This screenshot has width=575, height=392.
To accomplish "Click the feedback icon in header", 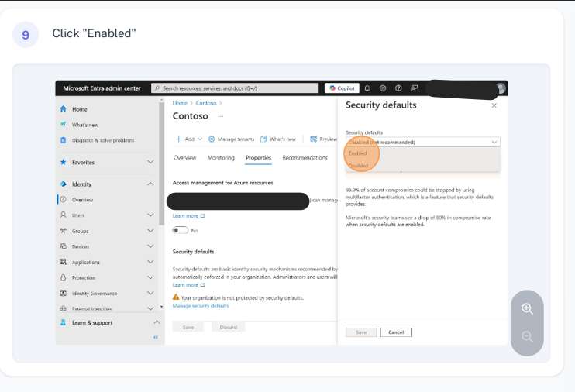I will point(415,88).
